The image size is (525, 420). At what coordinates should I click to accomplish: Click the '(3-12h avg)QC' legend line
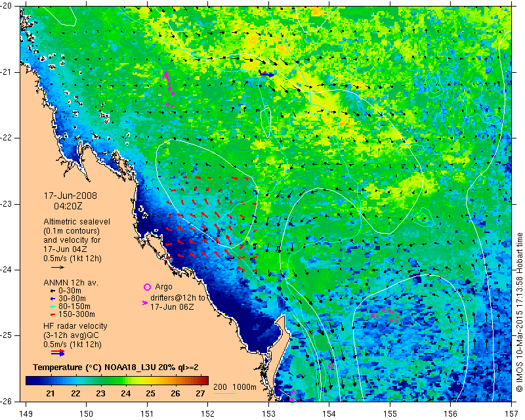tap(72, 335)
